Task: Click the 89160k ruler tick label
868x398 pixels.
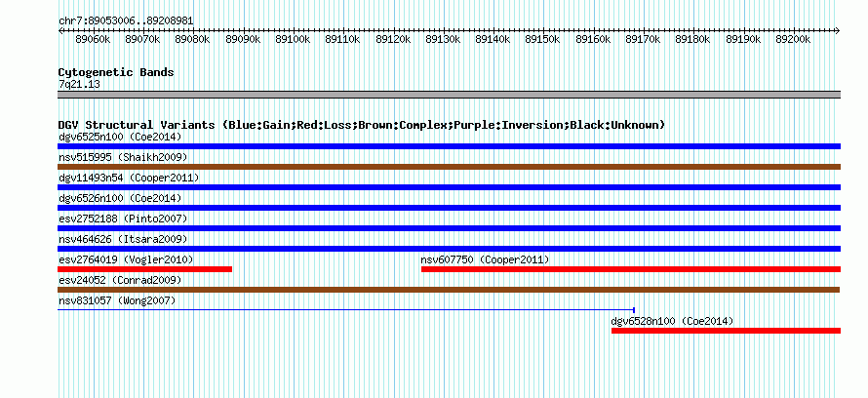Action: pyautogui.click(x=593, y=39)
